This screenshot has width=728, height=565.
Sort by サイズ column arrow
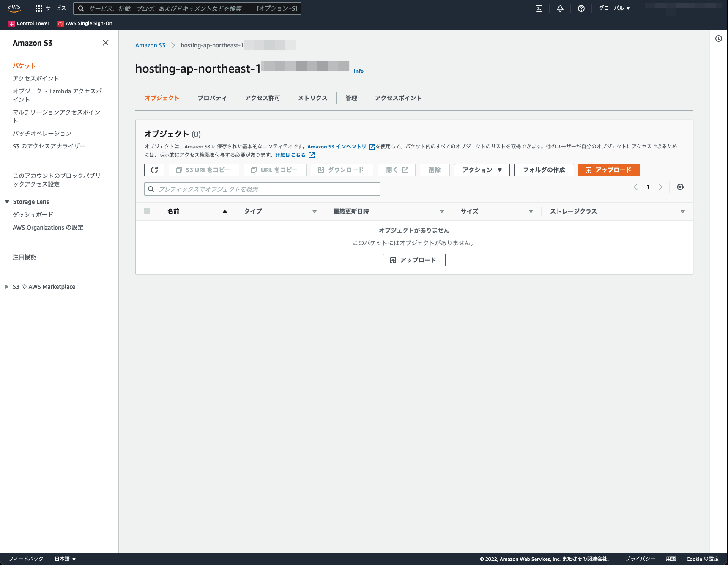tap(531, 211)
